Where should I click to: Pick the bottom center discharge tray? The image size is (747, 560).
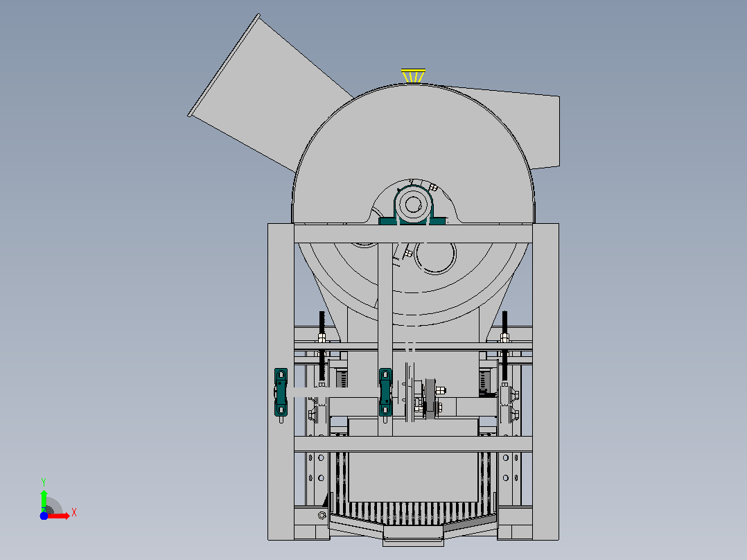414,536
